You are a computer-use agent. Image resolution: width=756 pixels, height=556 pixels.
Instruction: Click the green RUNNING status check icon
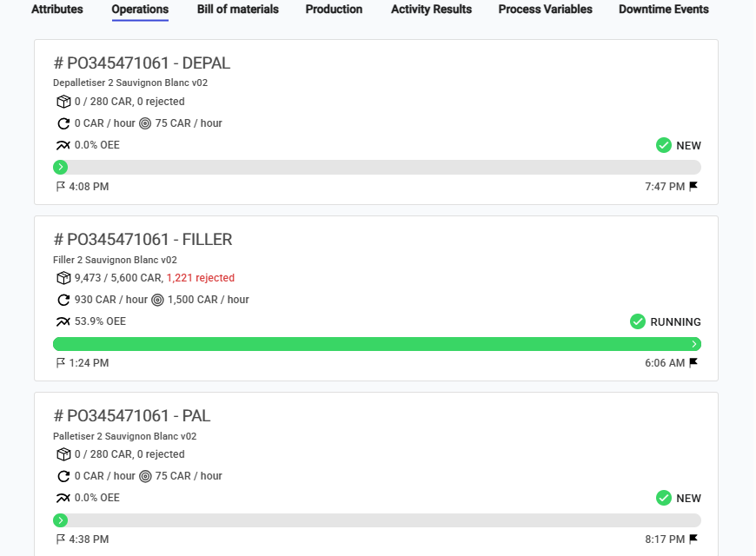[x=638, y=321]
